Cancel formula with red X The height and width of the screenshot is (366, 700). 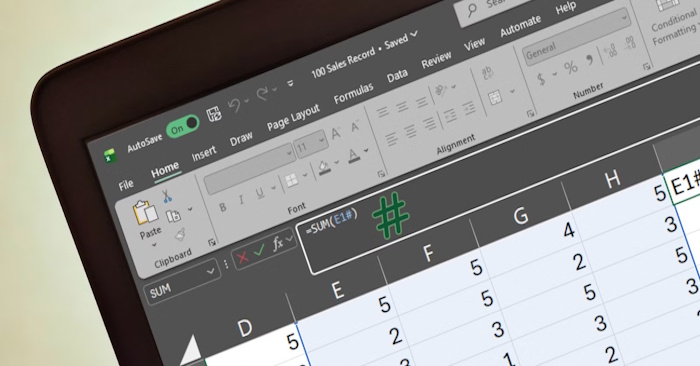click(242, 258)
